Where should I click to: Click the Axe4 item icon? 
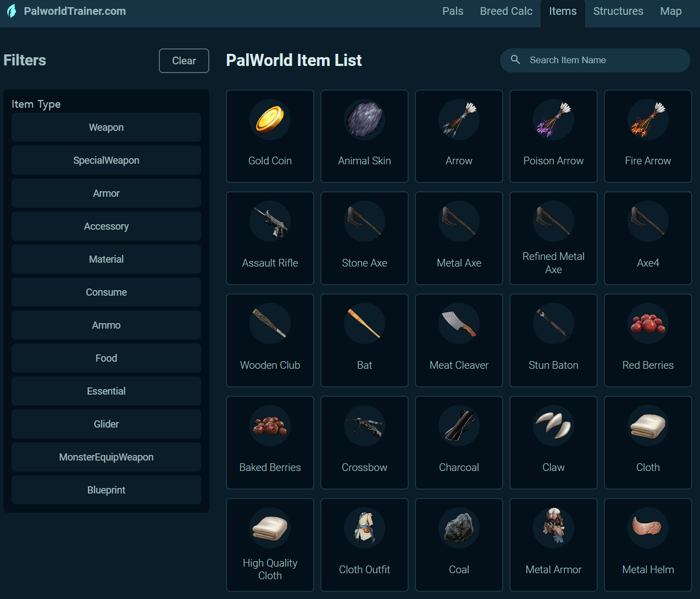[648, 221]
